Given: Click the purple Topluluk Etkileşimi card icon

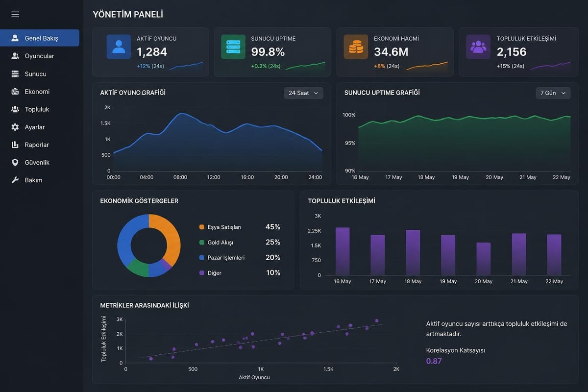Looking at the screenshot, I should 478,47.
